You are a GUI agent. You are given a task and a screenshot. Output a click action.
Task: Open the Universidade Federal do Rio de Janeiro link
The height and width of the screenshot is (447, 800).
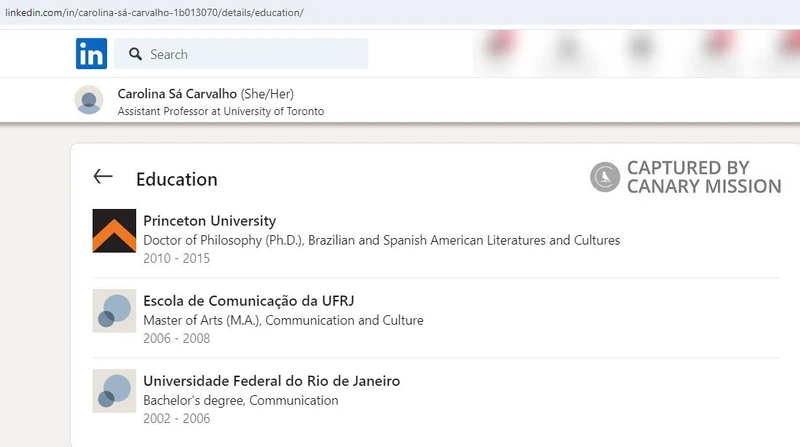coord(271,381)
